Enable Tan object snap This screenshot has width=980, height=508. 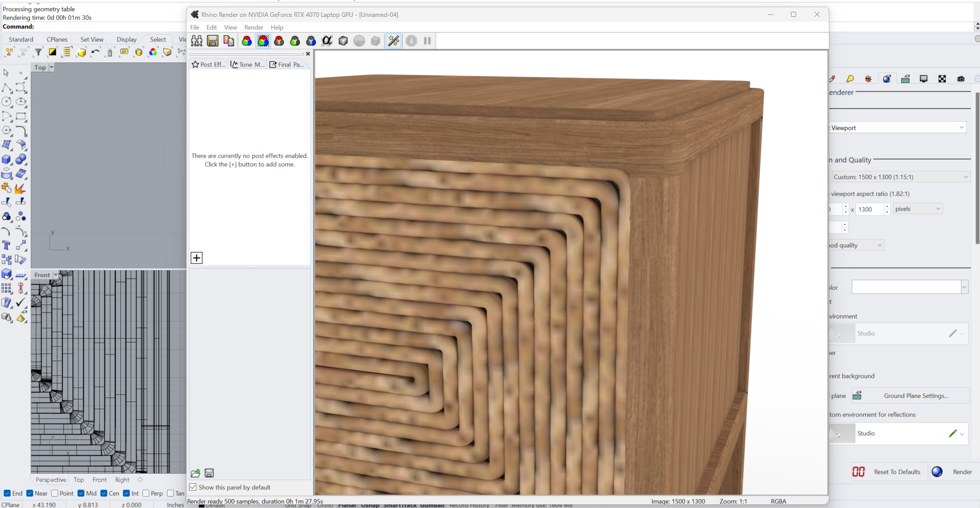(171, 494)
